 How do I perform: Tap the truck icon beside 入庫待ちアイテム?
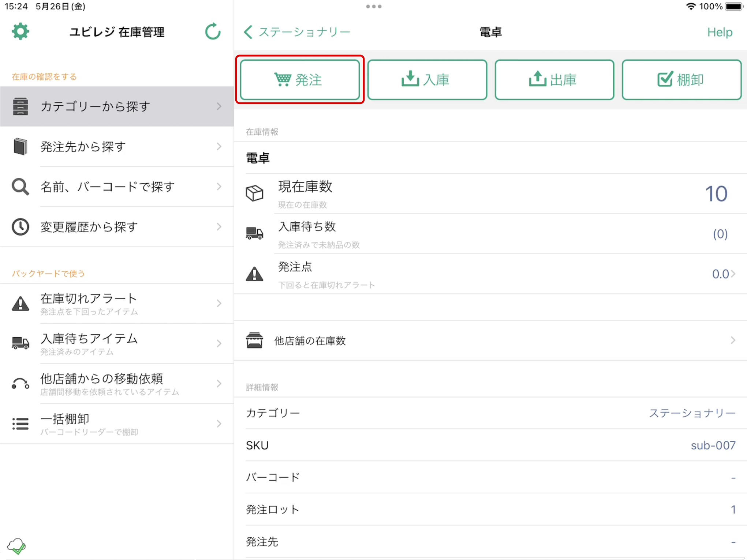click(20, 343)
